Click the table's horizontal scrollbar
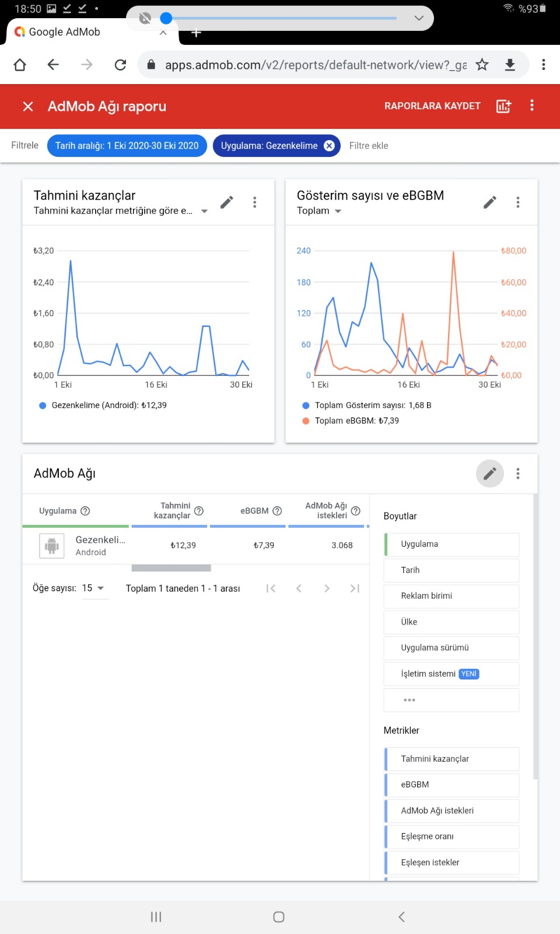The width and height of the screenshot is (560, 934). [171, 568]
